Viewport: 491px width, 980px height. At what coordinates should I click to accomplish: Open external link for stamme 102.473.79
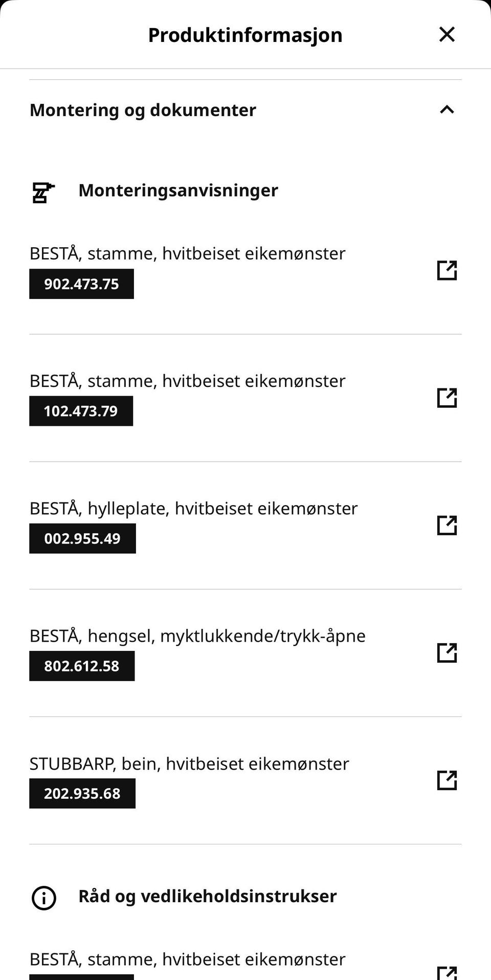447,398
